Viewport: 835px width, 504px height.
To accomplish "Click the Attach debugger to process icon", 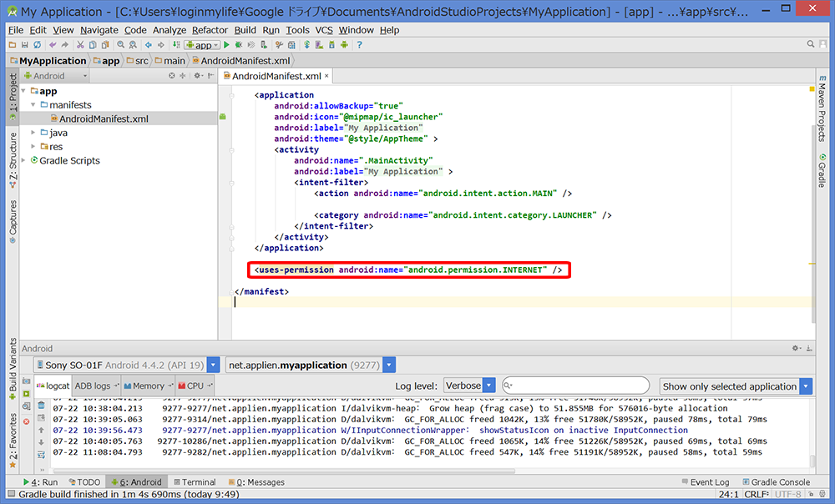I will click(264, 45).
